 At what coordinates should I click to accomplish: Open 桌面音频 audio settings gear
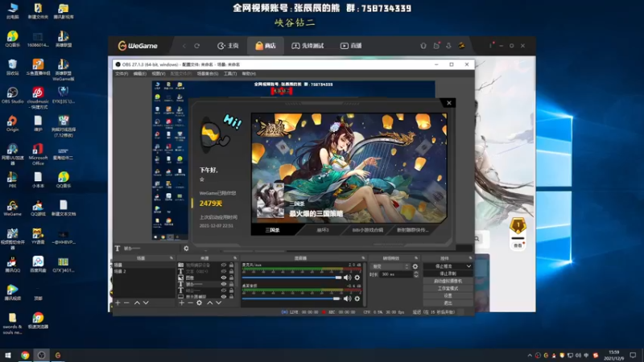pos(357,298)
